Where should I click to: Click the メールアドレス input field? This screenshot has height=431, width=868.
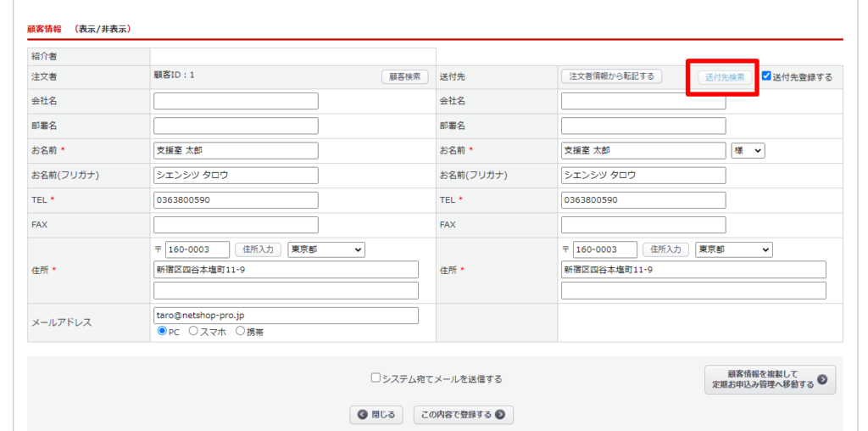[286, 315]
